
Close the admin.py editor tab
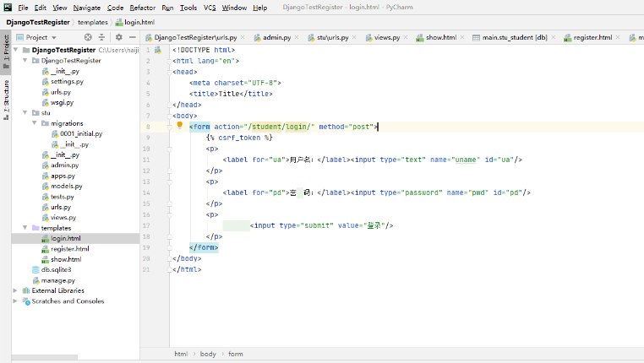(x=297, y=38)
